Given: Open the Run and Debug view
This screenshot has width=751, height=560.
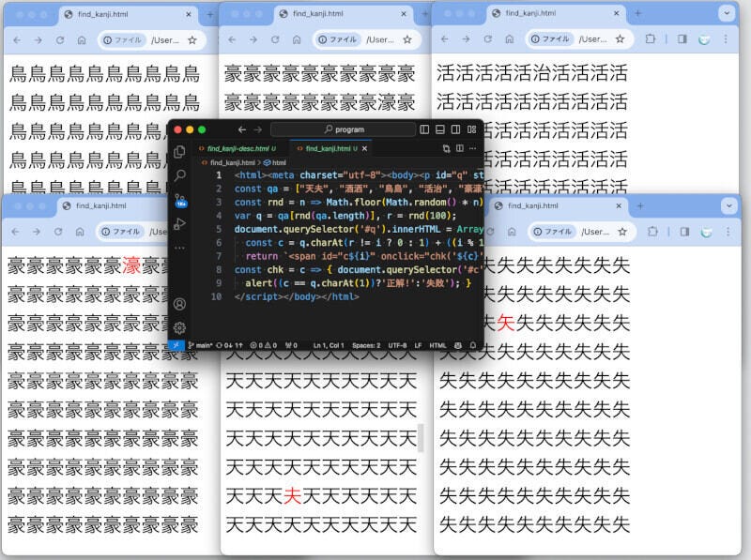Looking at the screenshot, I should click(x=179, y=224).
